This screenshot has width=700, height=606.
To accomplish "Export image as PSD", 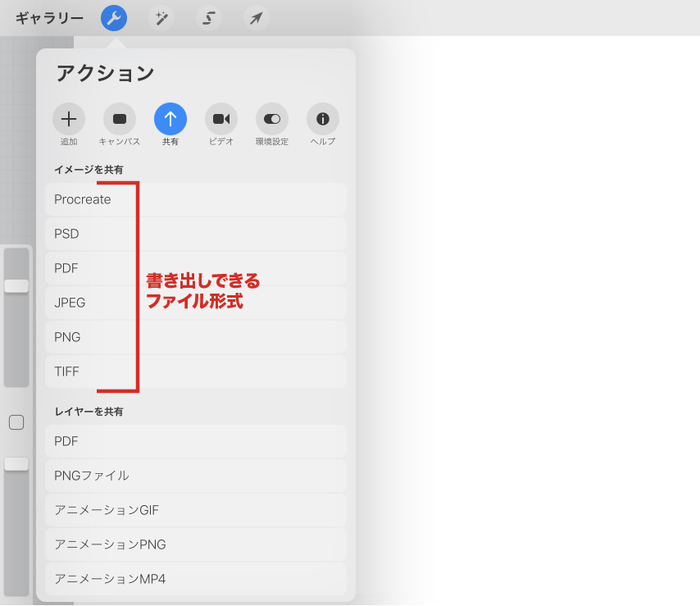I will click(196, 234).
